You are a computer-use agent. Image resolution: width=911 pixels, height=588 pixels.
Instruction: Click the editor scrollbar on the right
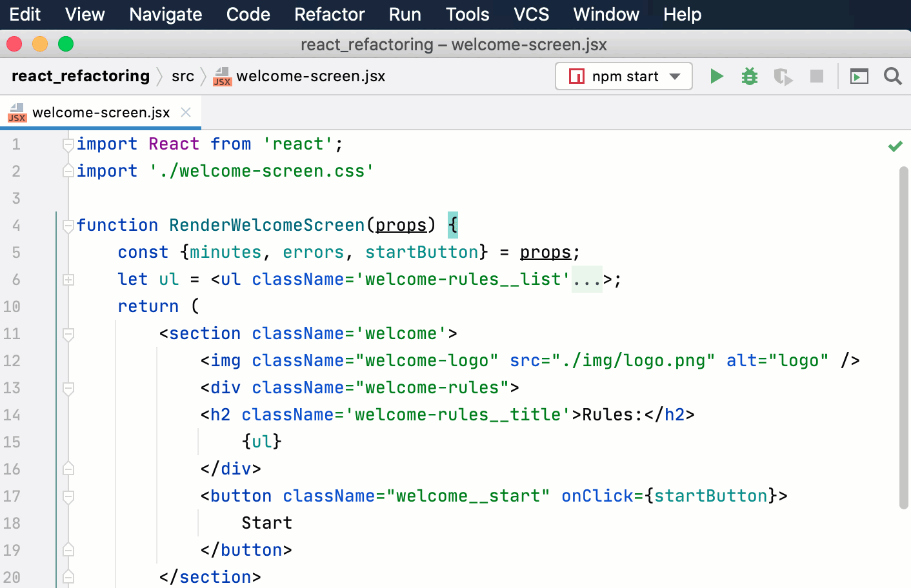pyautogui.click(x=905, y=322)
